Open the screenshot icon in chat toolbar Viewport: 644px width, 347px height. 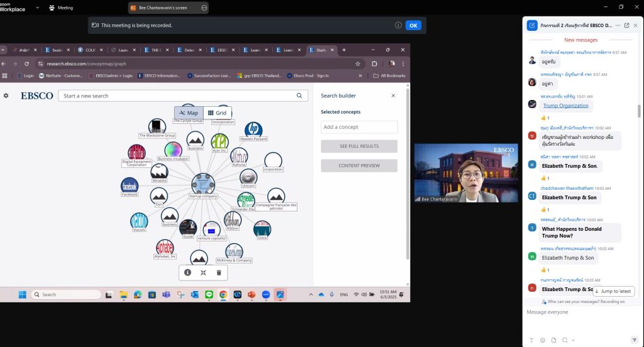coord(565,340)
